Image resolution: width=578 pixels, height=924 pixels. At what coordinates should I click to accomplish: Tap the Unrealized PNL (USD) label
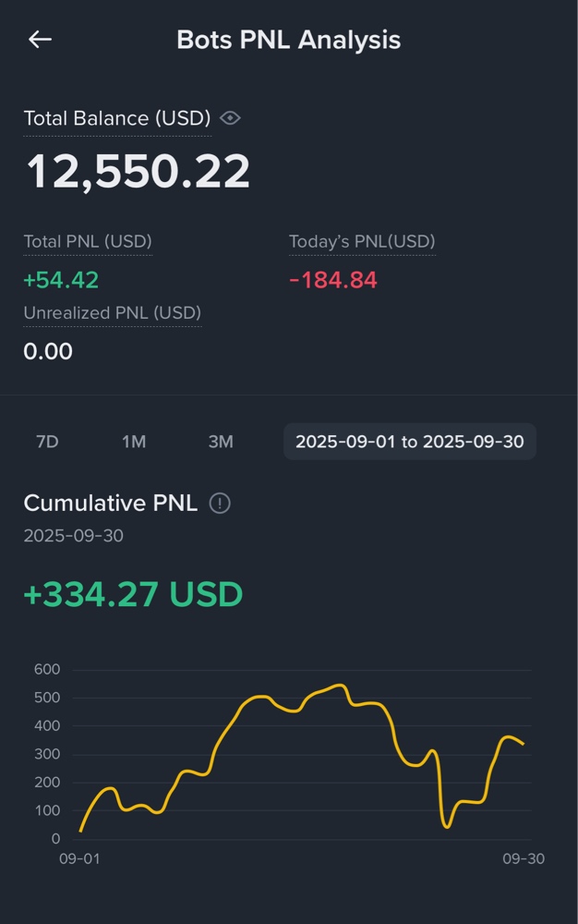click(x=112, y=312)
